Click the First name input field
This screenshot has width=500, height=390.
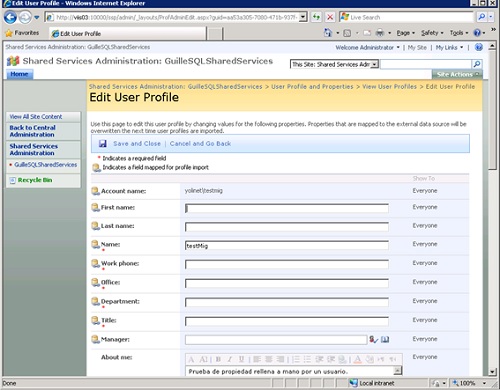(x=287, y=208)
